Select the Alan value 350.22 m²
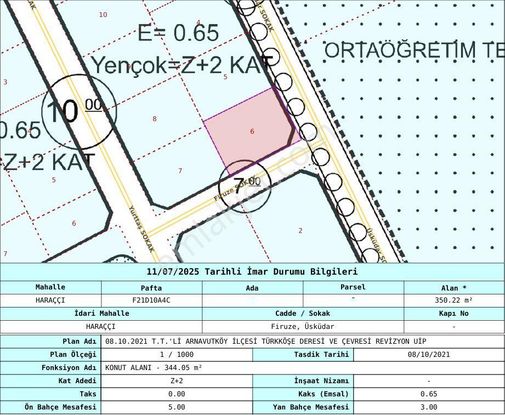This screenshot has width=505, height=415. 453,300
